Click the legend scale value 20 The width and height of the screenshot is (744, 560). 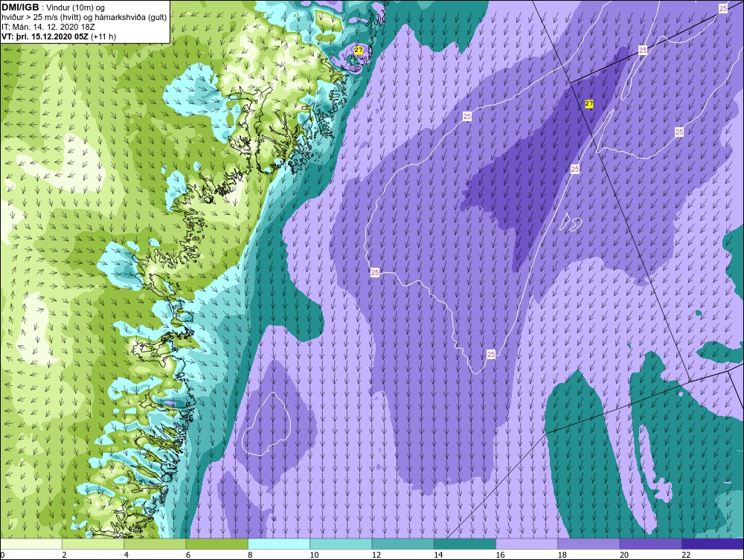[x=624, y=555]
